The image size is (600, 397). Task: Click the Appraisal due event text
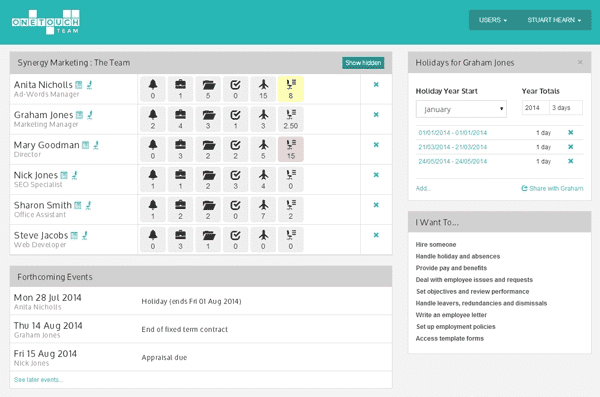tap(164, 358)
